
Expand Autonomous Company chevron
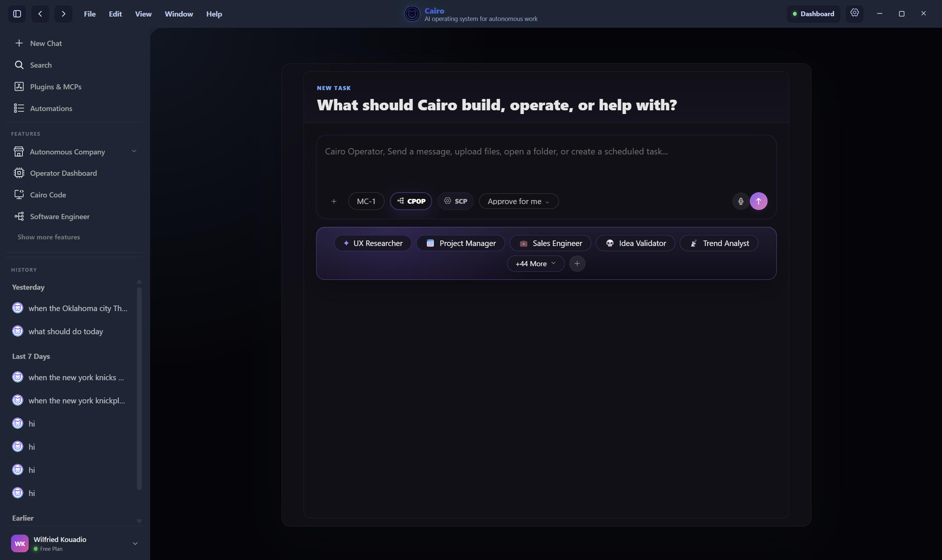[x=134, y=151]
